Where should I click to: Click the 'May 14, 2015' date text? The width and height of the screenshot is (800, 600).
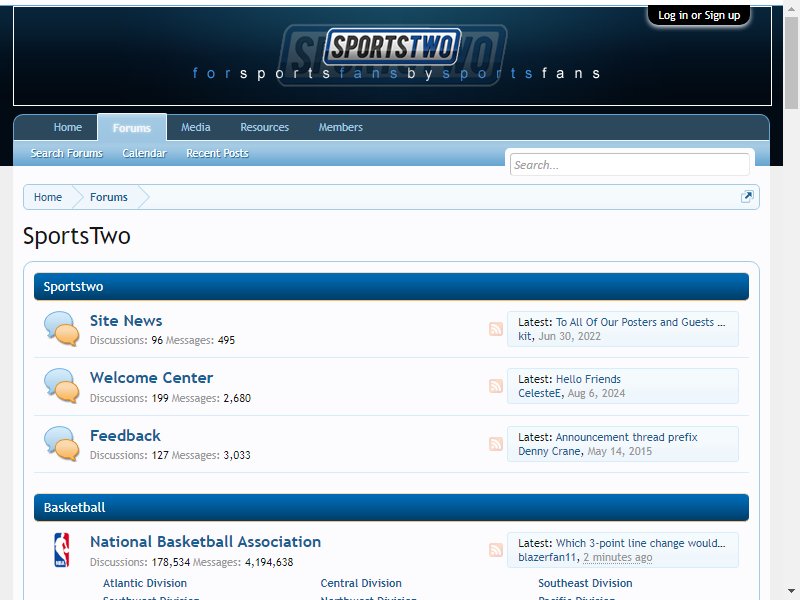pyautogui.click(x=620, y=452)
